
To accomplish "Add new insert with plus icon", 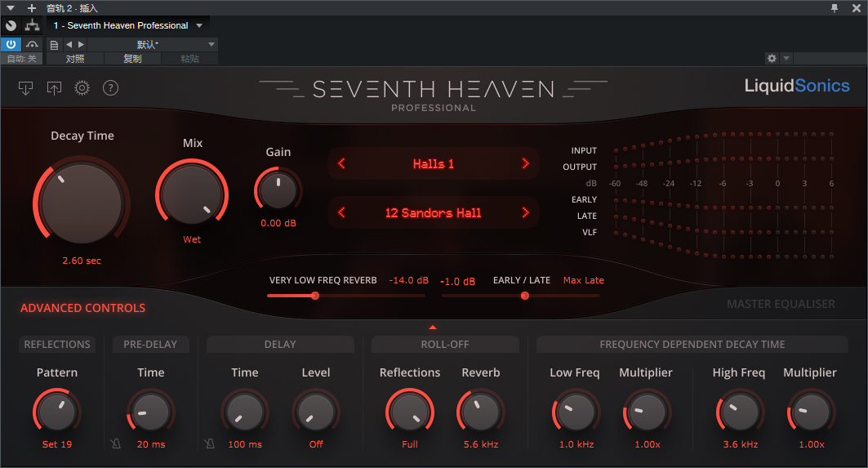I will point(32,7).
